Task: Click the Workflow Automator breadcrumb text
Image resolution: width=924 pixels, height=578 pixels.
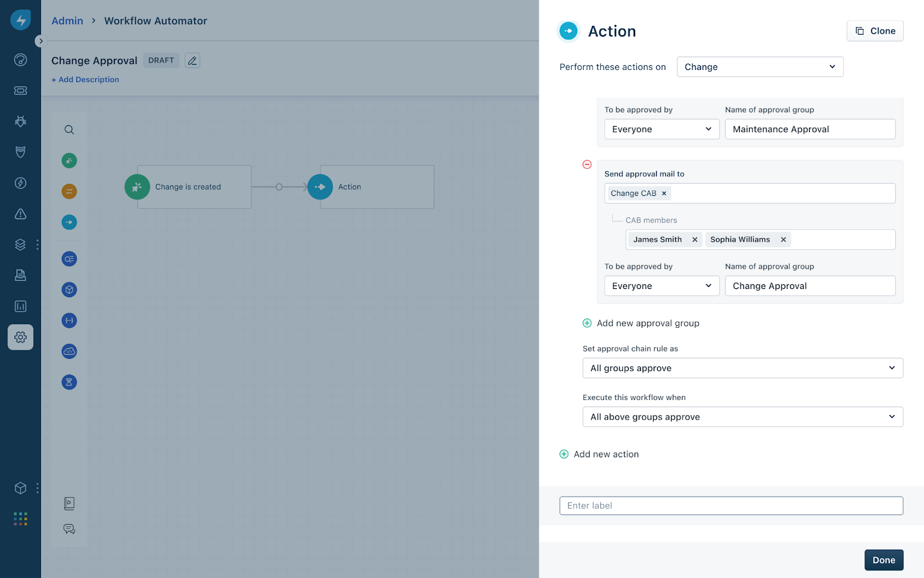Action: [155, 21]
